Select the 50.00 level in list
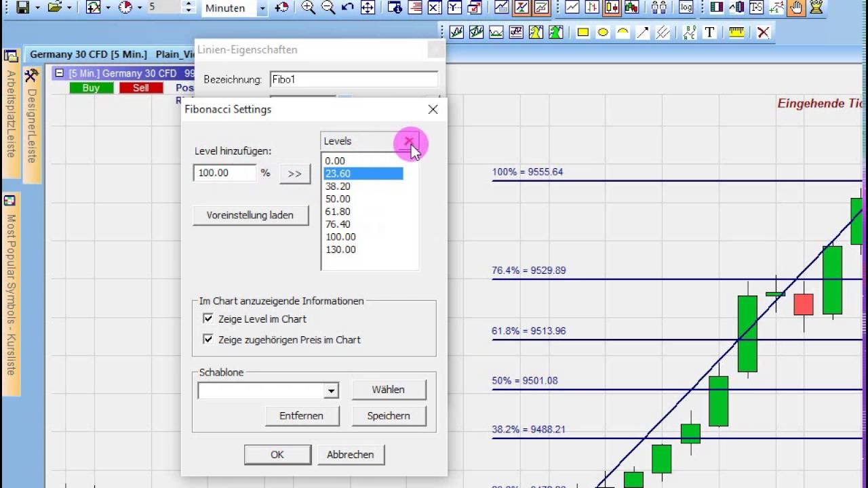 [363, 199]
